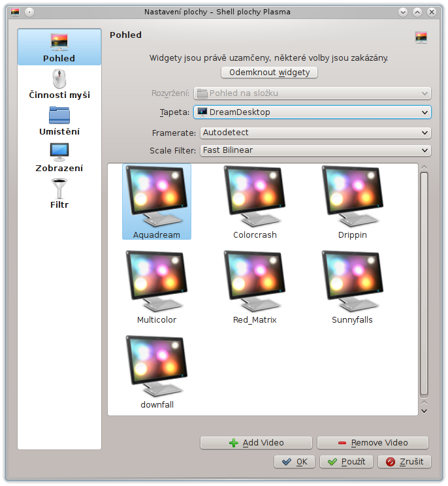The width and height of the screenshot is (448, 486).
Task: Select the Multicolor video wallpaper
Action: [x=157, y=287]
